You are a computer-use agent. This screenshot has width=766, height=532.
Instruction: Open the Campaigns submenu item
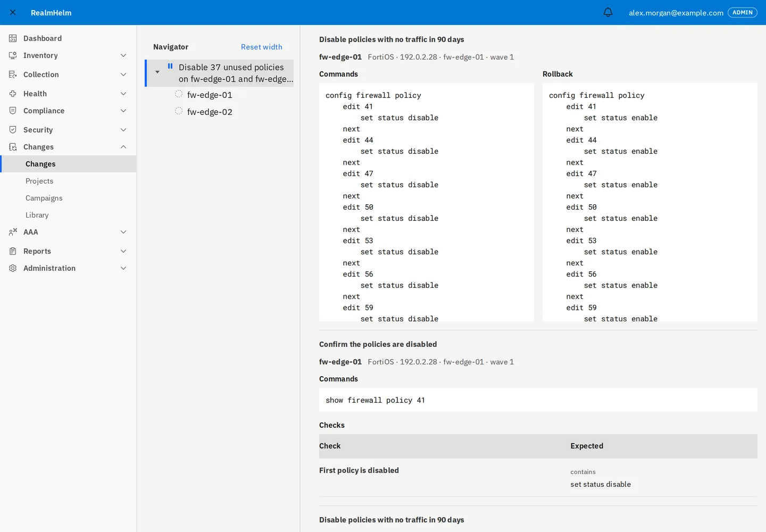(68, 198)
